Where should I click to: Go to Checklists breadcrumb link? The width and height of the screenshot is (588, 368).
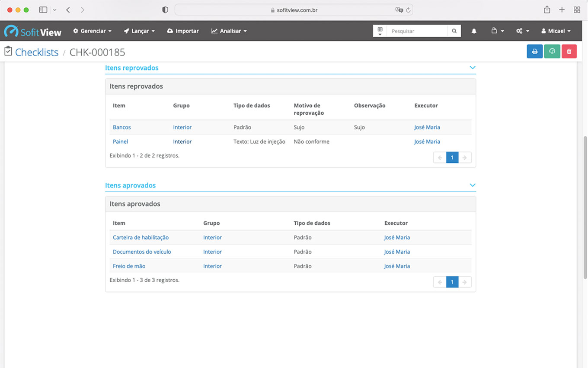(x=37, y=52)
